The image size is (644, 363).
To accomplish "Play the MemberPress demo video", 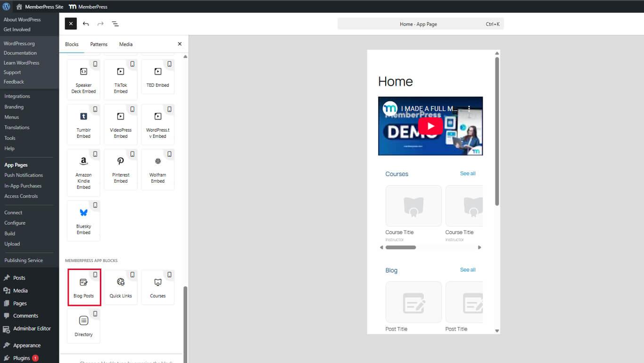I will [430, 126].
